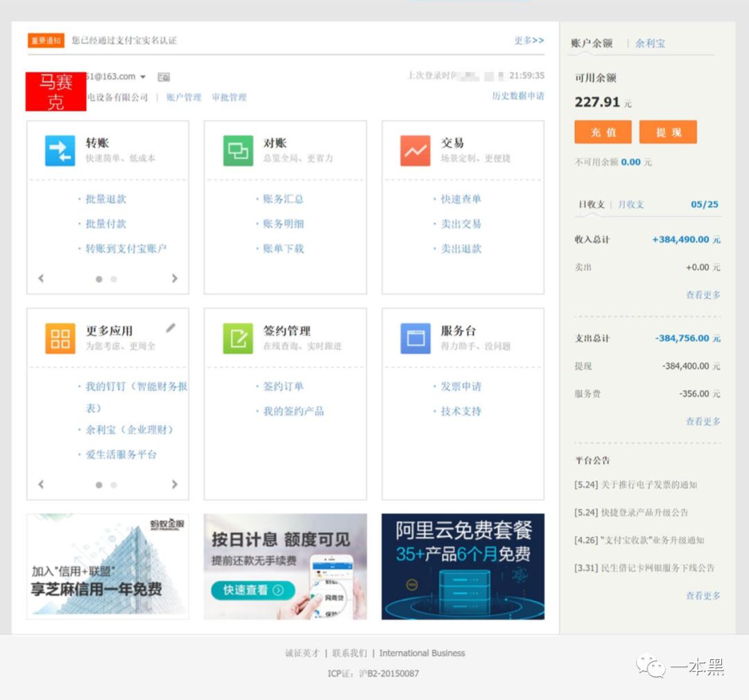Viewport: 749px width, 700px height.
Task: Select second page dot in 转账 card
Action: tap(114, 279)
